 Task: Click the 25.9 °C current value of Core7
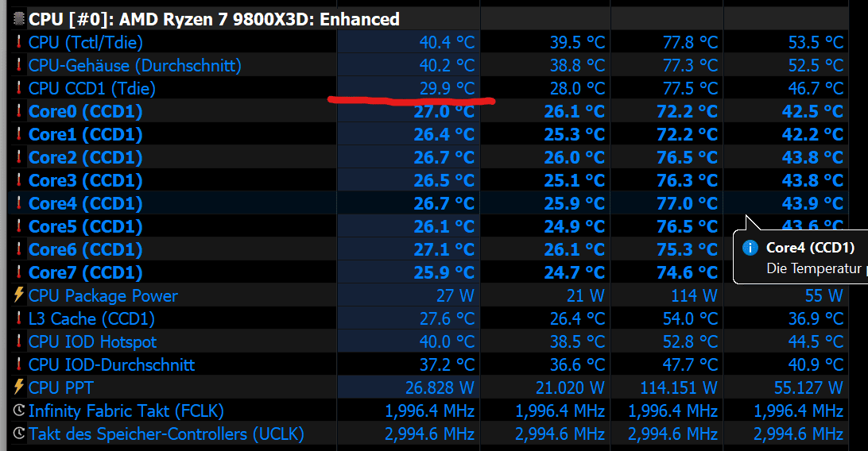tap(444, 272)
